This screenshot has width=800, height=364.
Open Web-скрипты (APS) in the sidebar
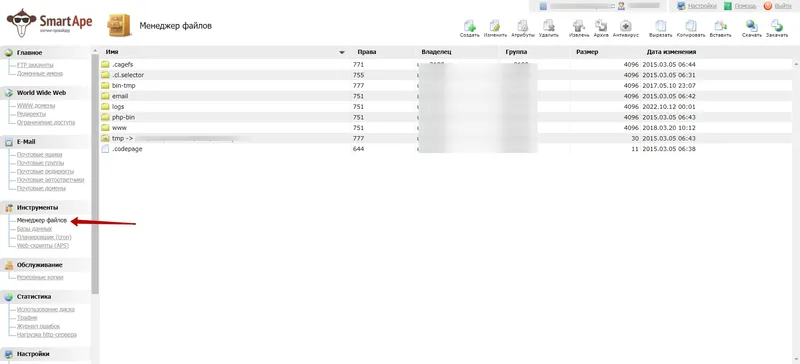click(x=42, y=246)
